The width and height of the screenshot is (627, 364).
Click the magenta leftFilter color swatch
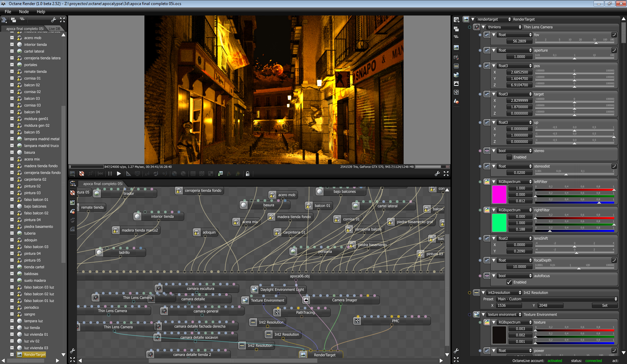499,194
